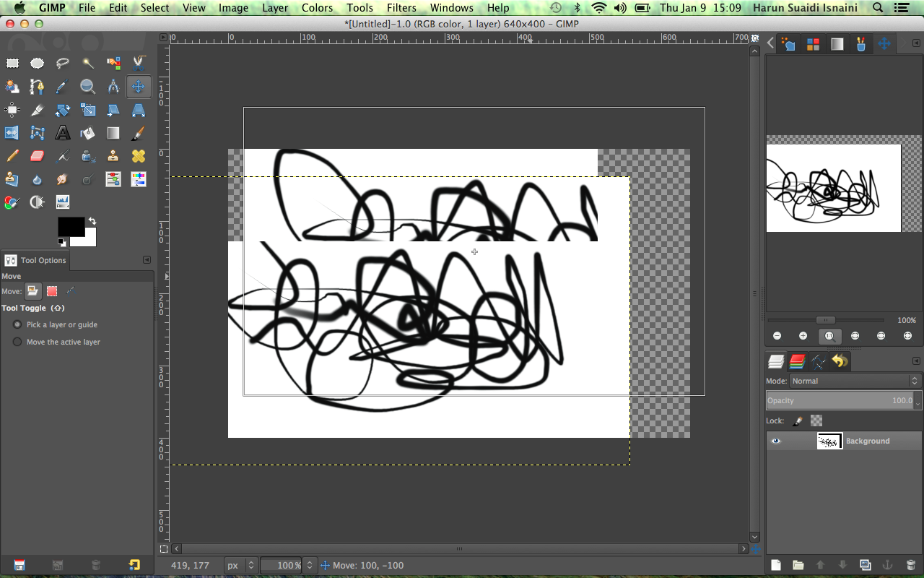Select the Text tool
This screenshot has width=924, height=578.
(63, 133)
